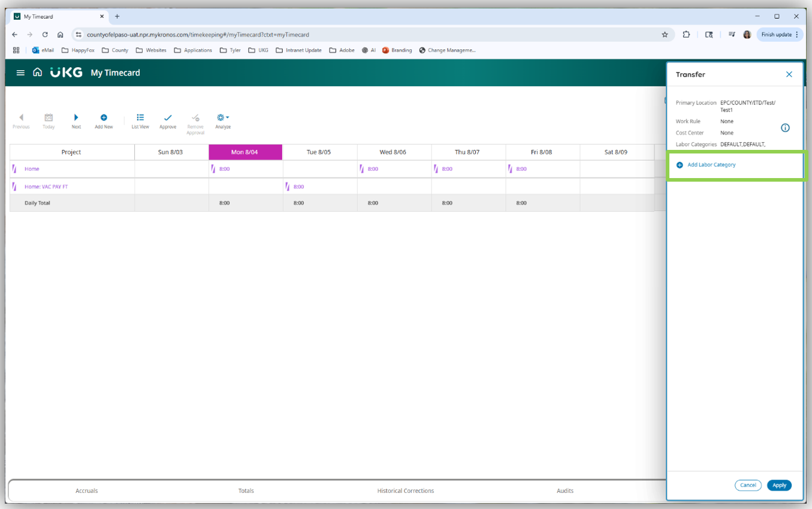
Task: Bookmark this page with the star icon
Action: pyautogui.click(x=665, y=35)
